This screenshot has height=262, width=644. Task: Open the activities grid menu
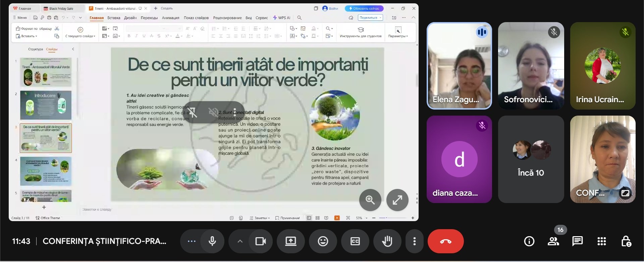(601, 241)
